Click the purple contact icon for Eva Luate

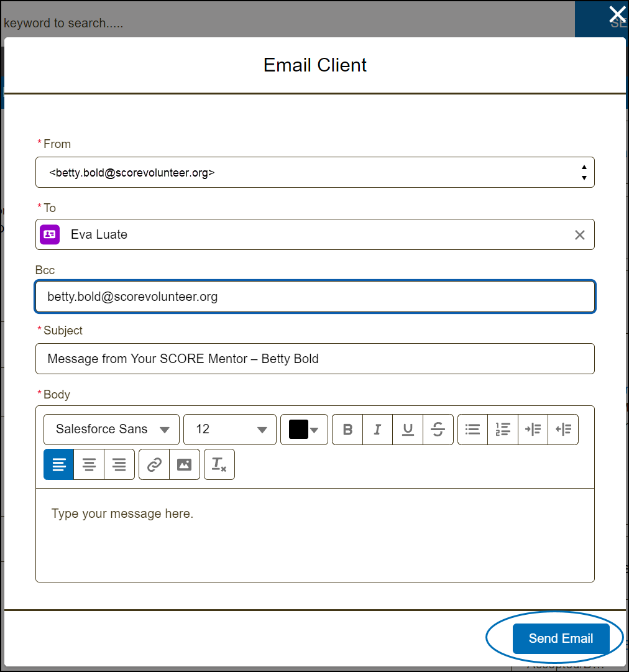pyautogui.click(x=50, y=234)
